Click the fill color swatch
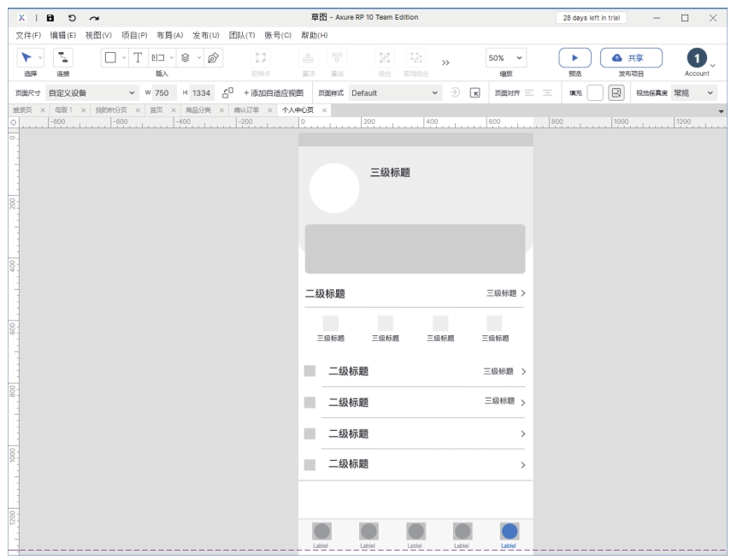 (x=595, y=92)
